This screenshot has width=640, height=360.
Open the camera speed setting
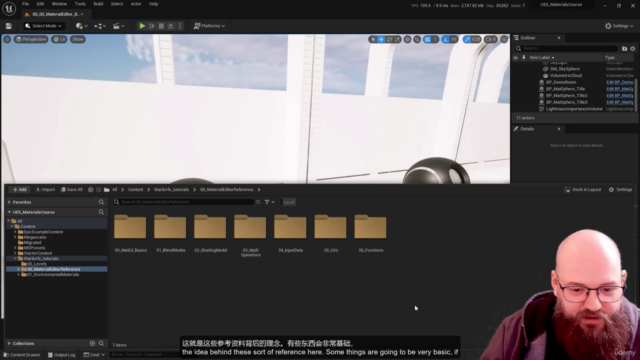click(491, 39)
